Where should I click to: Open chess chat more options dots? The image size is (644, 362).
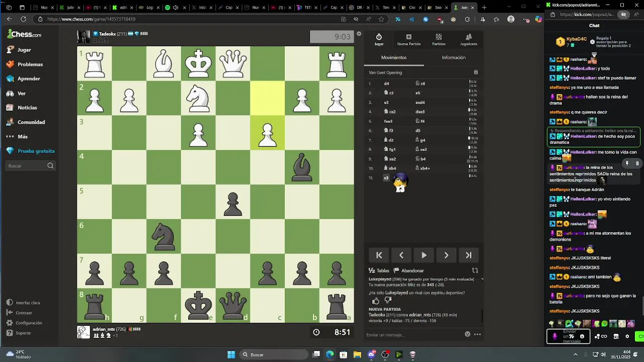pyautogui.click(x=477, y=334)
